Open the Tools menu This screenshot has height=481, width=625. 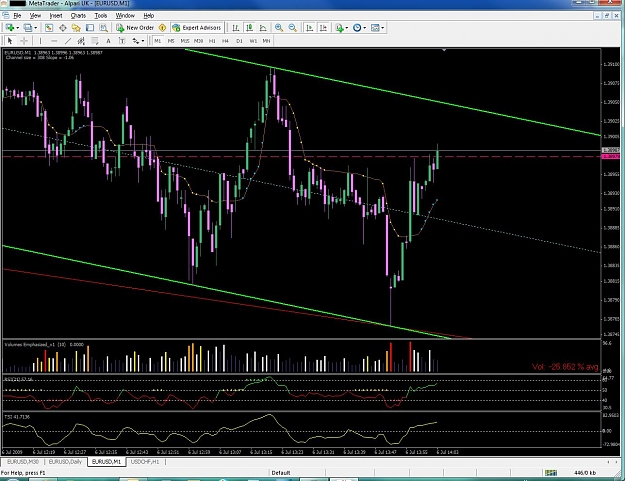[x=101, y=16]
